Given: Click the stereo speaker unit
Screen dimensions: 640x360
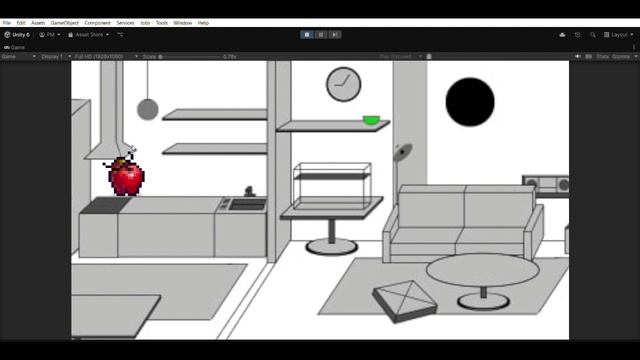Looking at the screenshot, I should point(546,185).
